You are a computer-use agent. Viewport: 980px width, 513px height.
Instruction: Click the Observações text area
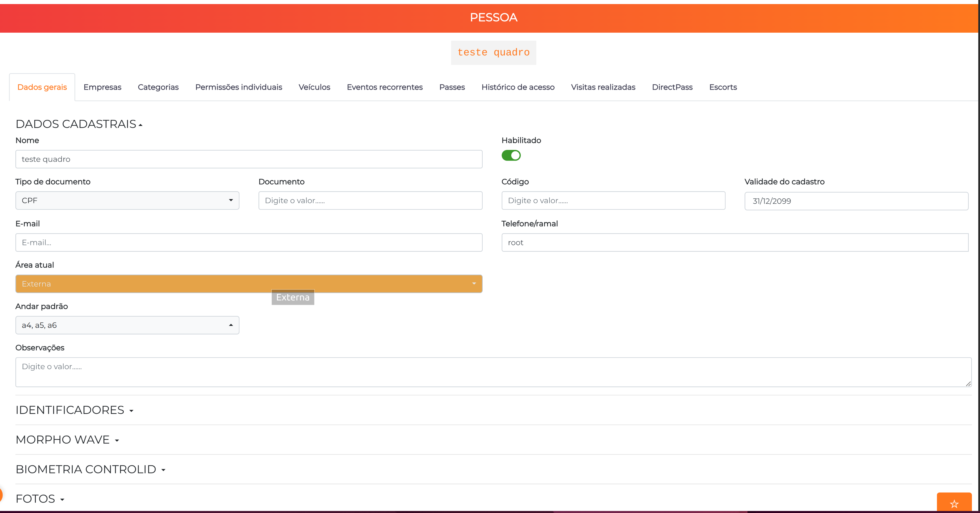coord(493,372)
